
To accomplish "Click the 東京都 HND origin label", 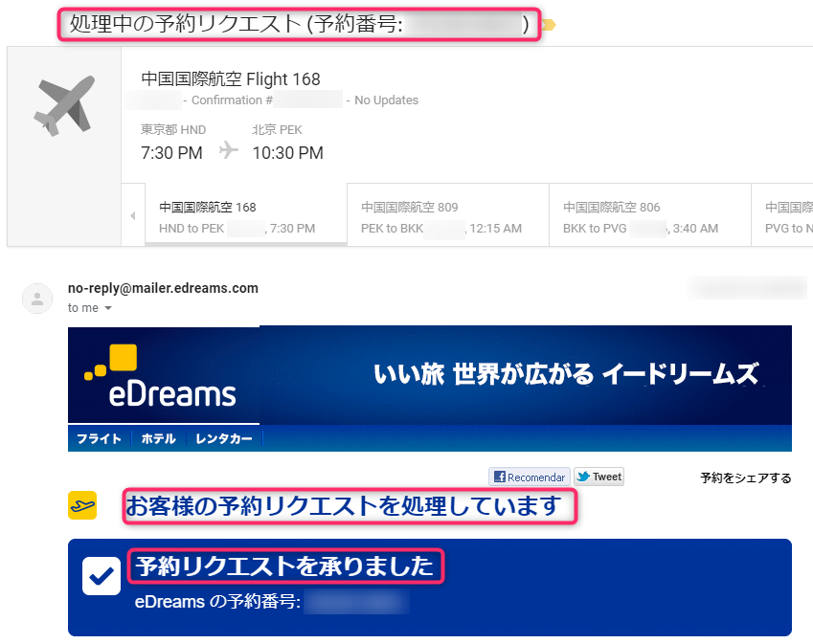I will (x=173, y=129).
